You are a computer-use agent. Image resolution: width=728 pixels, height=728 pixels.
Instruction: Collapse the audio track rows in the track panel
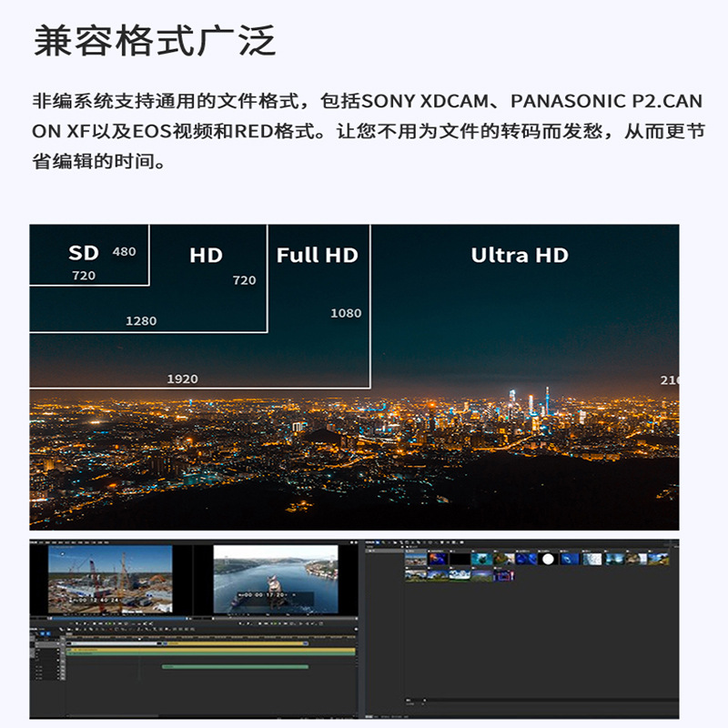tap(35, 667)
